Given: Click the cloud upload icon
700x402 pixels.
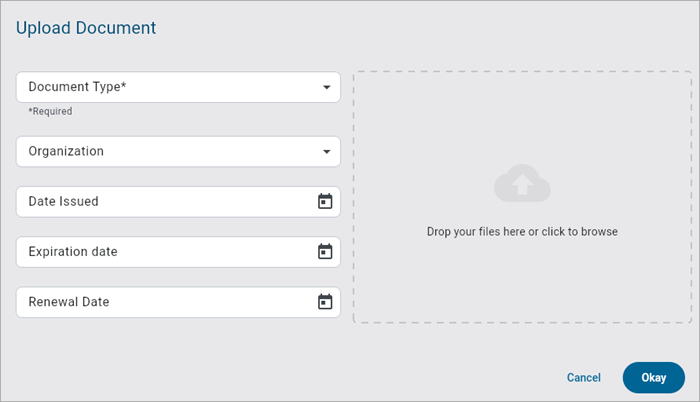Looking at the screenshot, I should click(522, 184).
